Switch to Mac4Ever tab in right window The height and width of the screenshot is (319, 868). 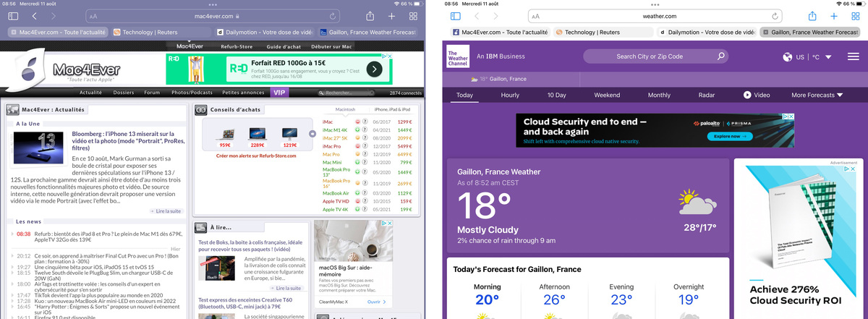[x=501, y=32]
